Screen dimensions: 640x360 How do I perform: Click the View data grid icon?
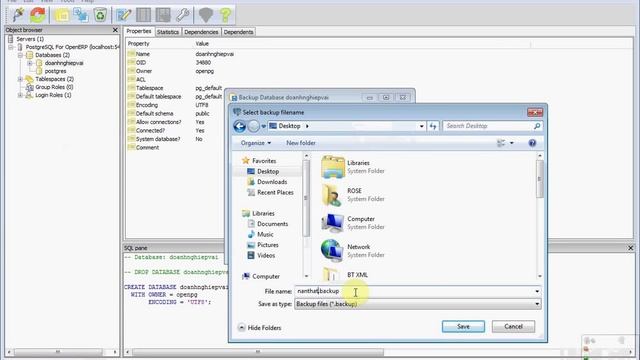coord(143,15)
